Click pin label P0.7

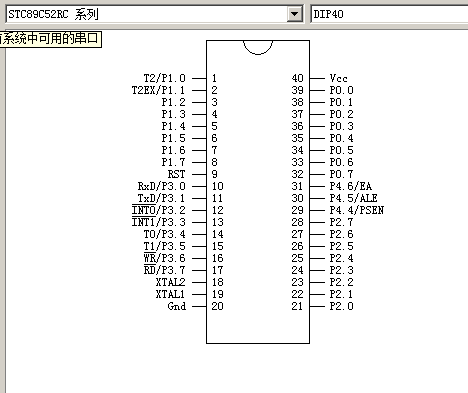click(341, 174)
